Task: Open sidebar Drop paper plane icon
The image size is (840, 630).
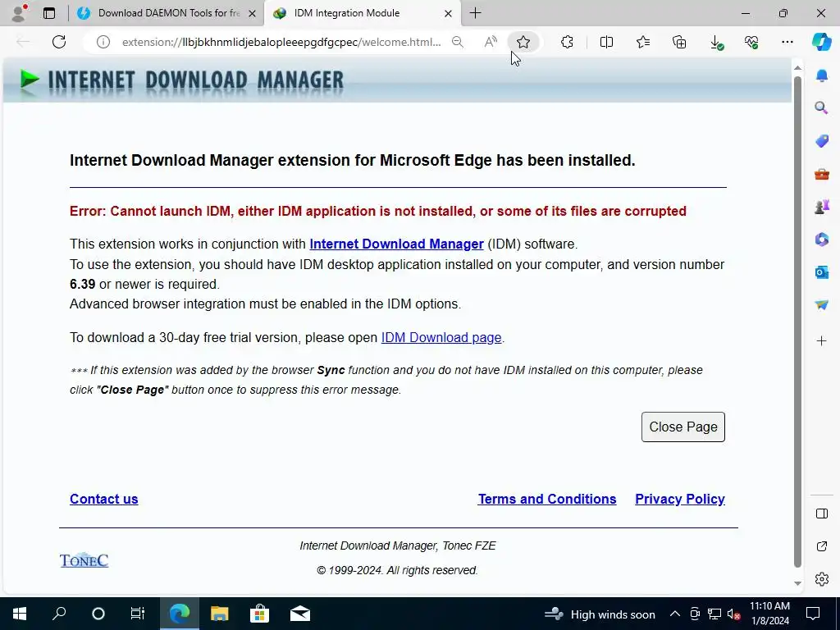Action: point(822,305)
